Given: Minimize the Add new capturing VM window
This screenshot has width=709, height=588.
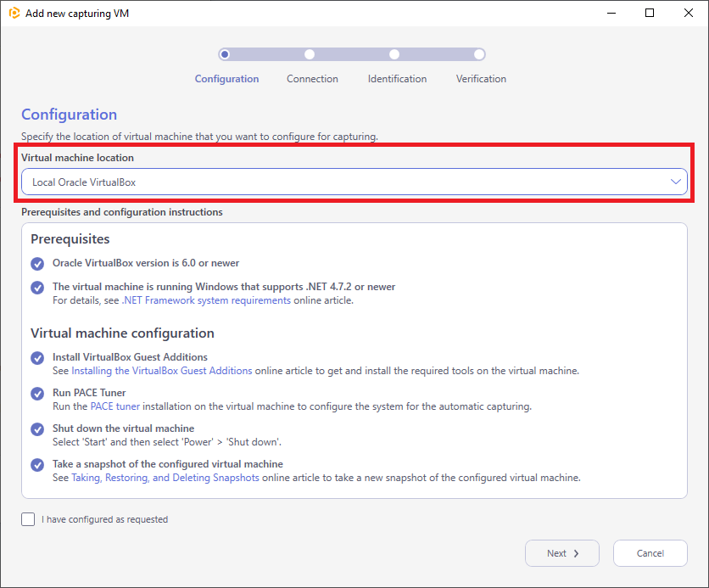Looking at the screenshot, I should (611, 13).
